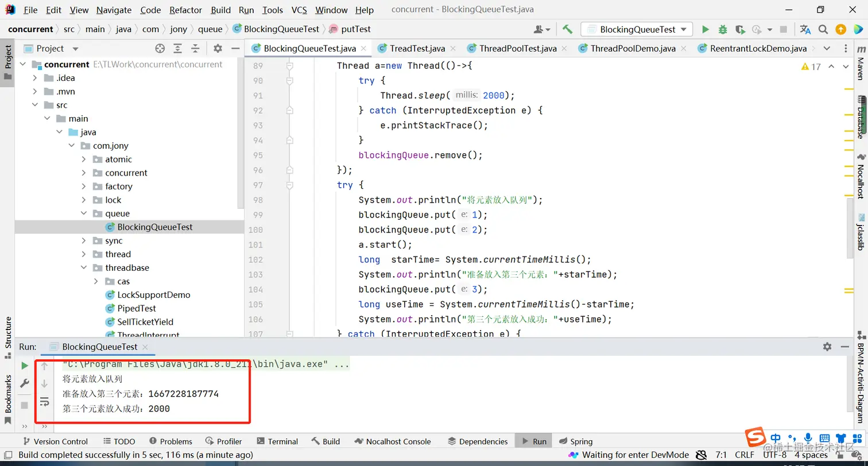Collapse all in Project panel
Image resolution: width=868 pixels, height=466 pixels.
[195, 49]
